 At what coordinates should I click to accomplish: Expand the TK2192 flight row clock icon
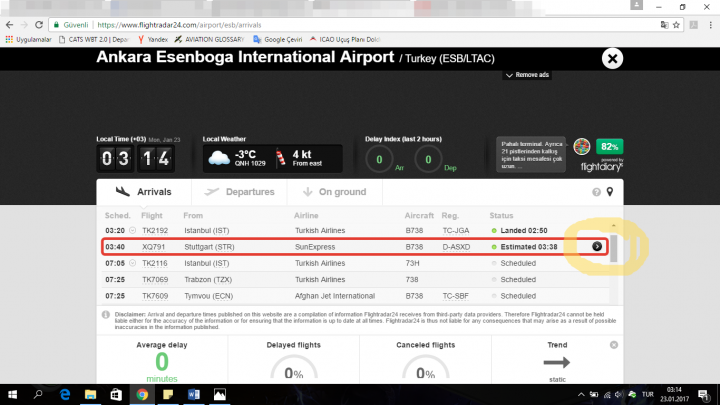tap(134, 230)
